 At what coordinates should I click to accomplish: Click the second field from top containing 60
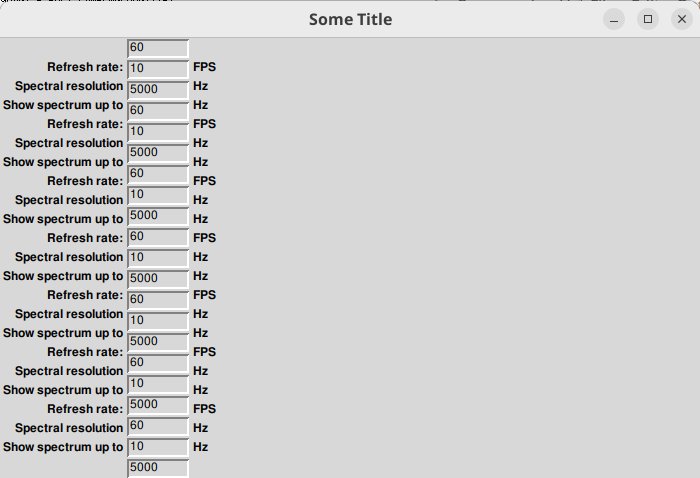158,109
